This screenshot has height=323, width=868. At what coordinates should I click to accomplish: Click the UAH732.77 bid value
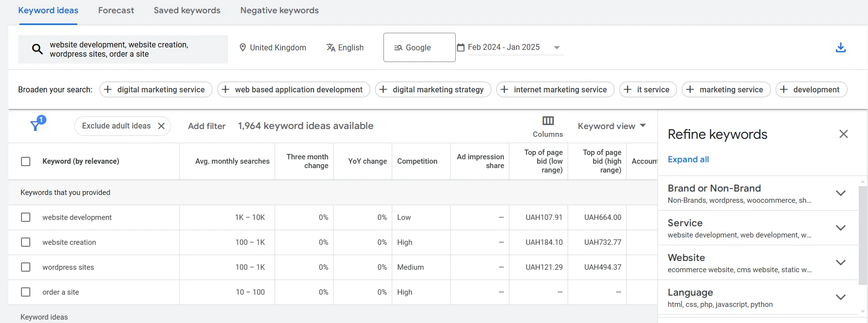pos(603,242)
